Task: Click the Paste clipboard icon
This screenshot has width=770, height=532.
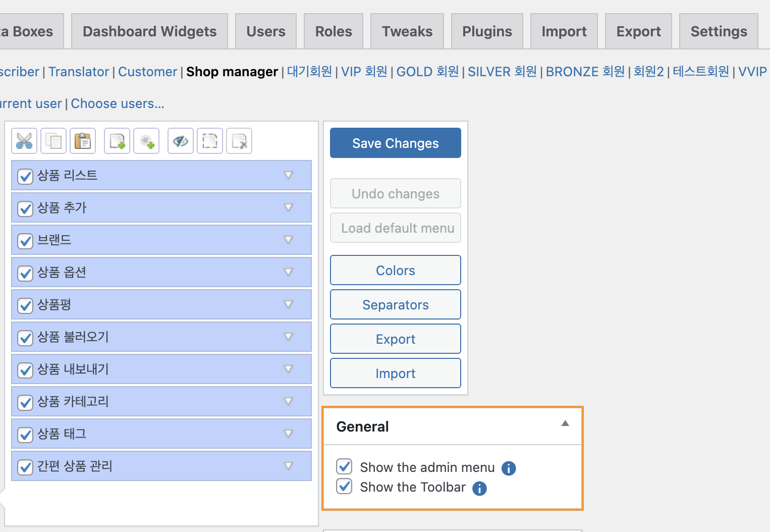Action: (83, 141)
